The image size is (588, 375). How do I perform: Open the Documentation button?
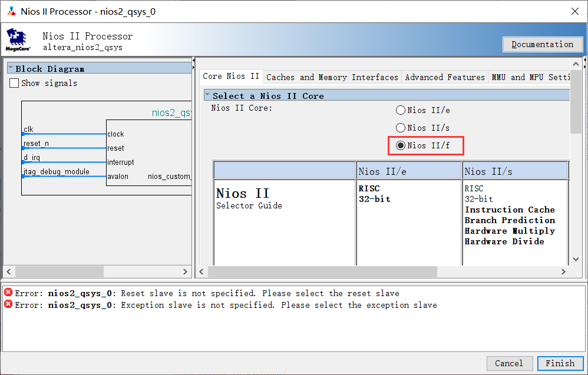542,44
